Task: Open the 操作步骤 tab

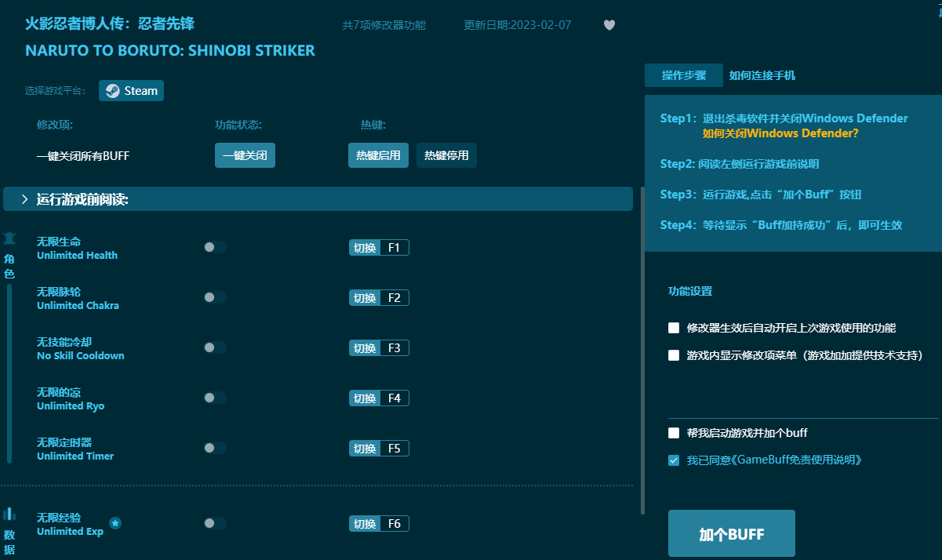Action: (x=684, y=75)
